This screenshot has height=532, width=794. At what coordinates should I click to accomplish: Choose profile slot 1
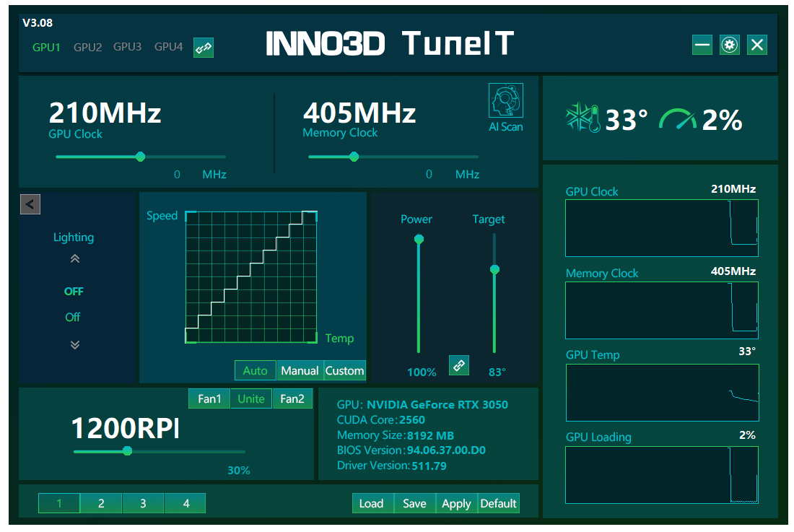59,504
